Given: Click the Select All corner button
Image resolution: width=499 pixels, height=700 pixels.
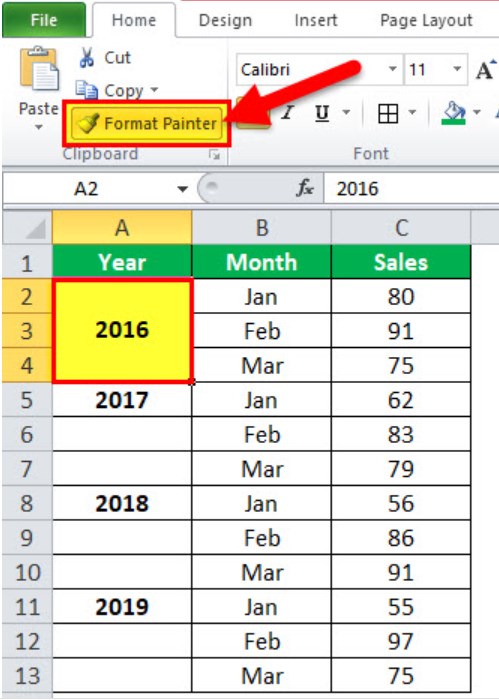Looking at the screenshot, I should coord(27,228).
